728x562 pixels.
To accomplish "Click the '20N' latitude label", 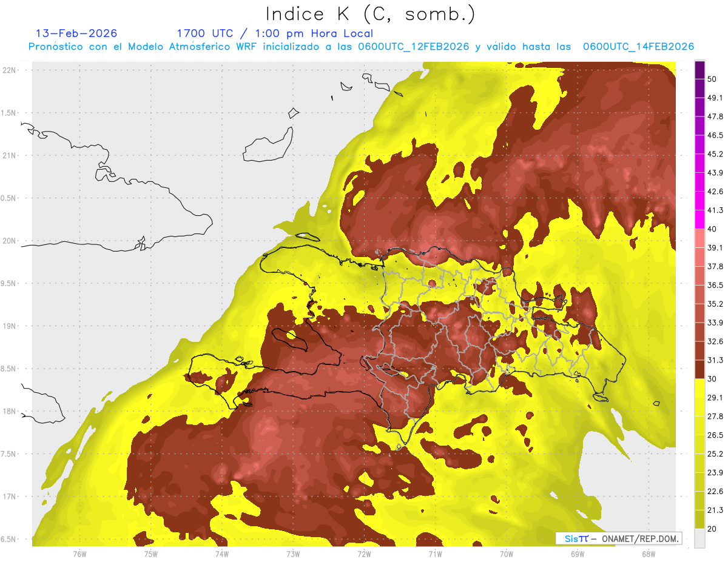I will tap(10, 241).
